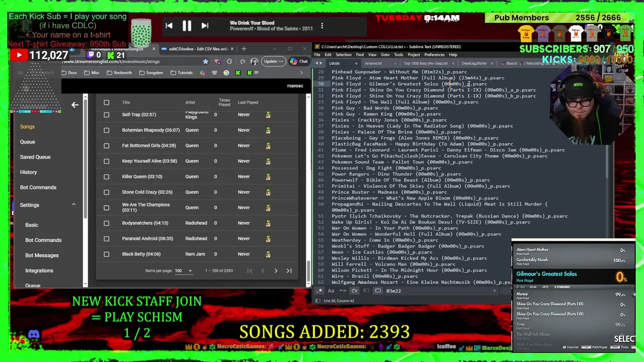
Task: Open the browser profile avatar
Action: (x=254, y=61)
